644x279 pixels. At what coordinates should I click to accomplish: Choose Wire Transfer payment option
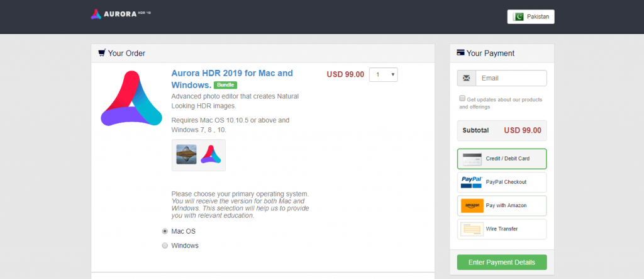502,229
